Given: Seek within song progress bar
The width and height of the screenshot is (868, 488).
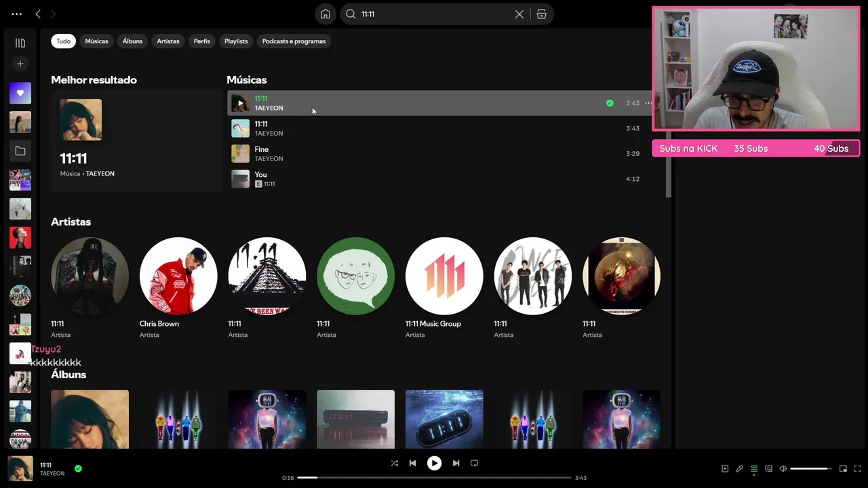Looking at the screenshot, I should (434, 478).
